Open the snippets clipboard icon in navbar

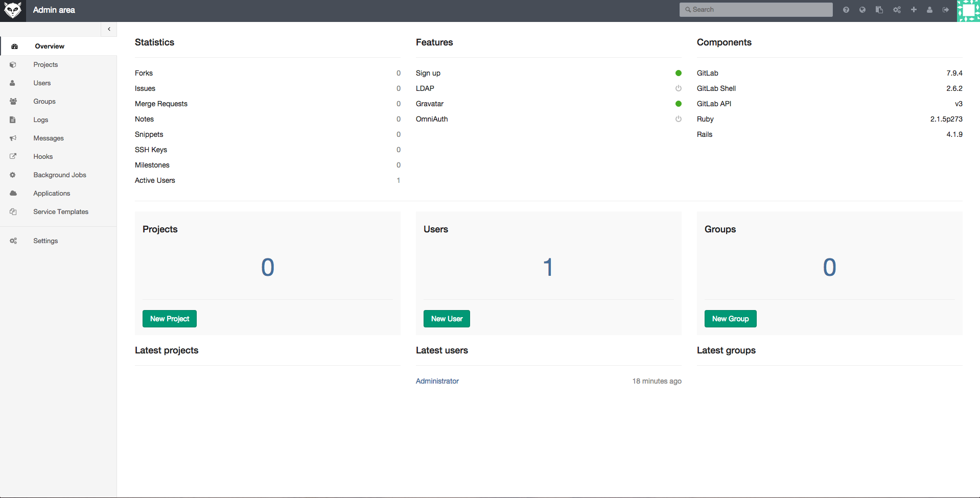coord(879,10)
